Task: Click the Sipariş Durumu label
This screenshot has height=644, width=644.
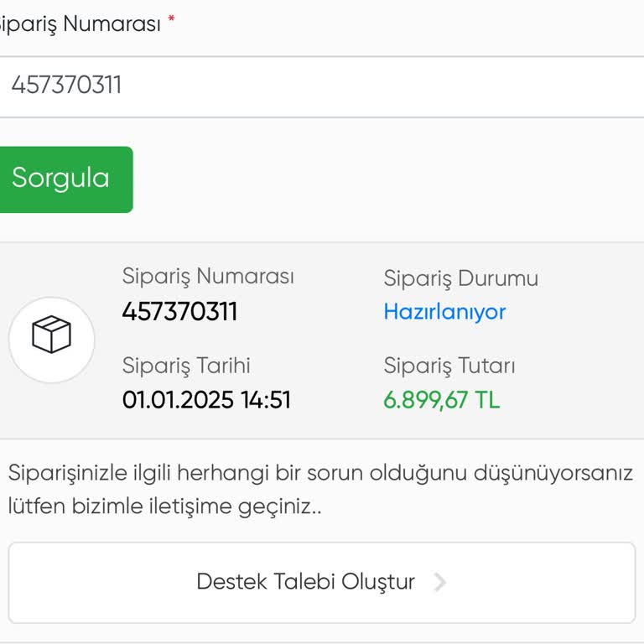Action: 461,278
